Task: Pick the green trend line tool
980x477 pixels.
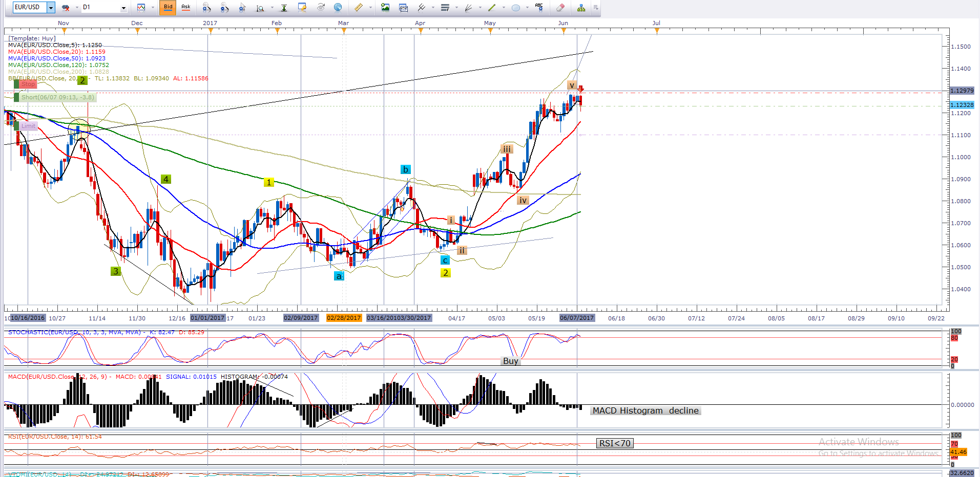Action: [492, 8]
